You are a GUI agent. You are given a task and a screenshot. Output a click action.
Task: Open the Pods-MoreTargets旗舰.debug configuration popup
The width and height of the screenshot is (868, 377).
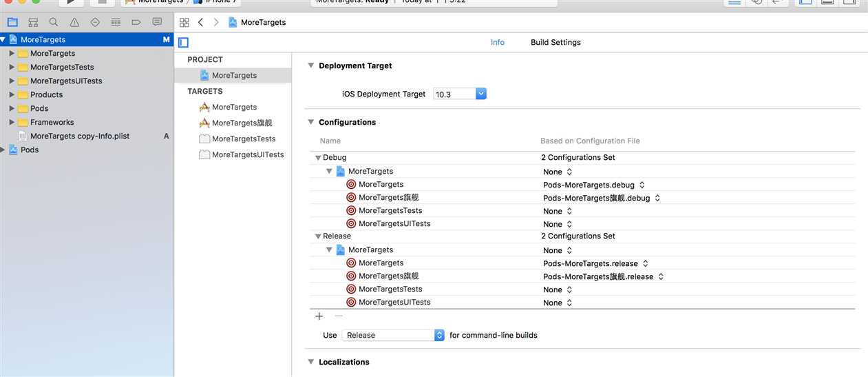(602, 198)
